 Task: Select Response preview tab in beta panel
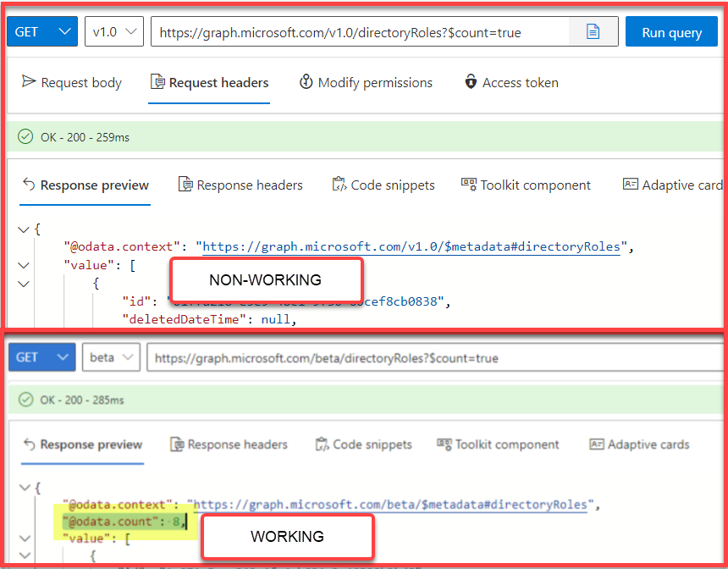(82, 445)
